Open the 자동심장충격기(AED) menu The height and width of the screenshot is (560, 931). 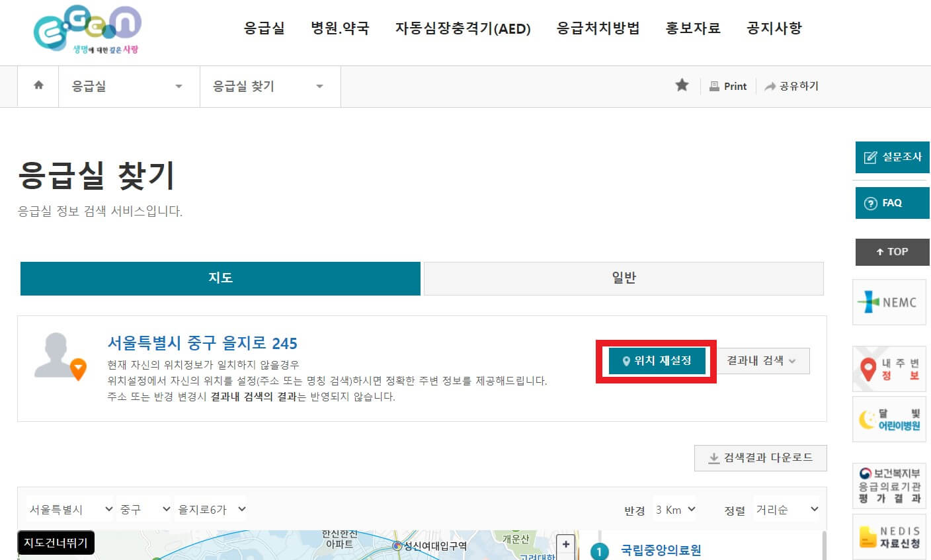coord(464,28)
